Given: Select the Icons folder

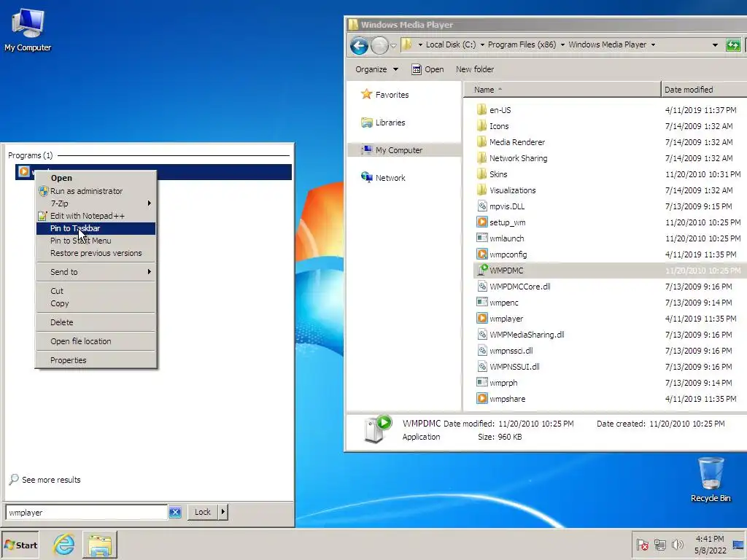Looking at the screenshot, I should coord(499,126).
